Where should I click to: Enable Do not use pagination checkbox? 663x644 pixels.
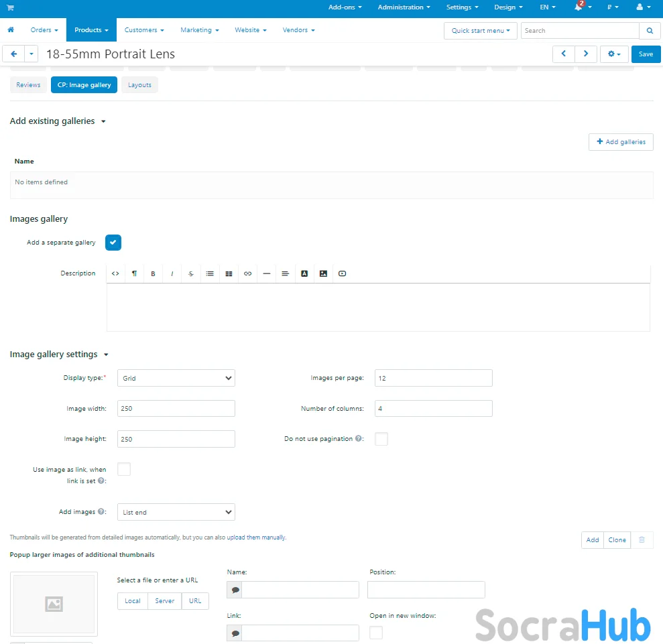coord(381,439)
